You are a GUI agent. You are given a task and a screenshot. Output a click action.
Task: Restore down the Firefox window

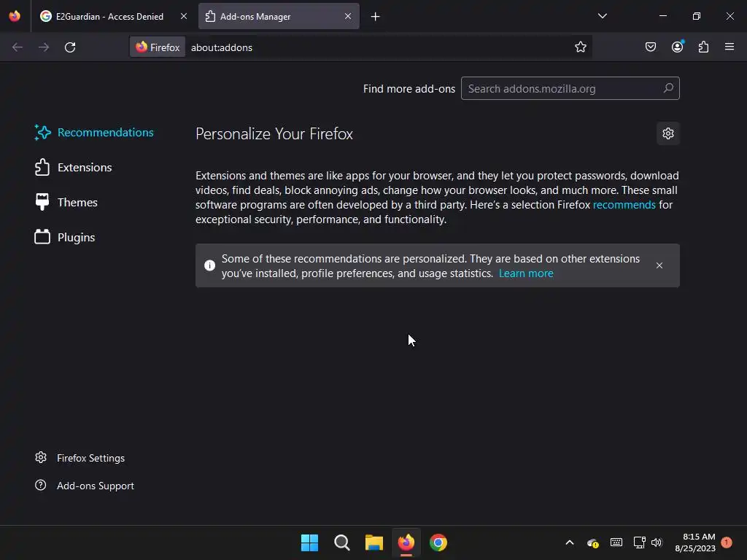[696, 16]
